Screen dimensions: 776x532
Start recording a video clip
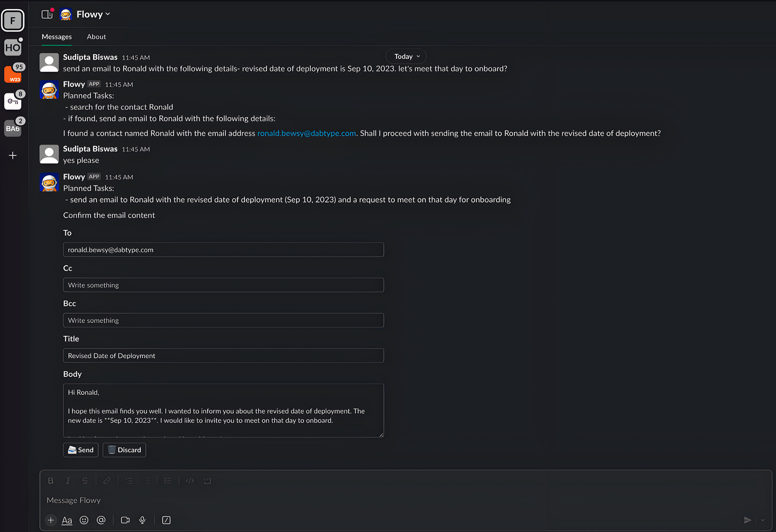125,520
